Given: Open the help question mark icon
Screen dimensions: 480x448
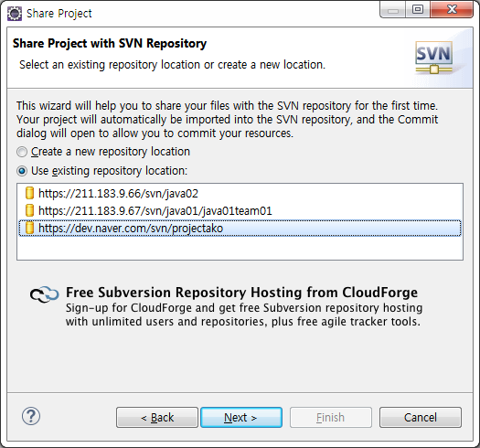Looking at the screenshot, I should click(31, 416).
